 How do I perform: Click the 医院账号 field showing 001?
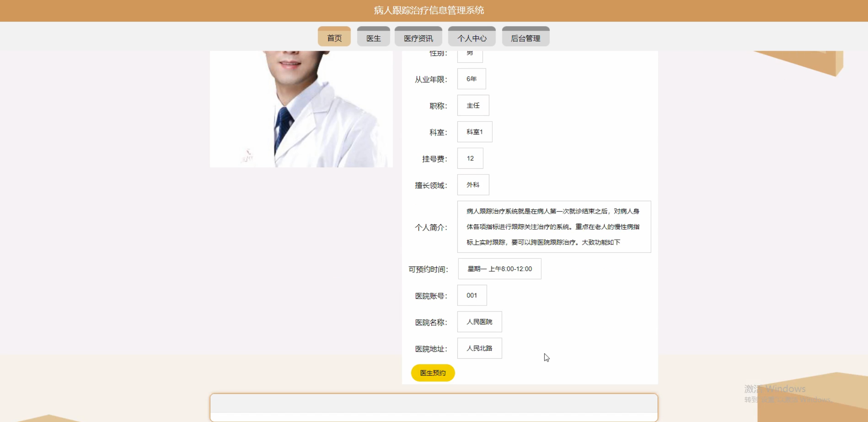pos(472,295)
